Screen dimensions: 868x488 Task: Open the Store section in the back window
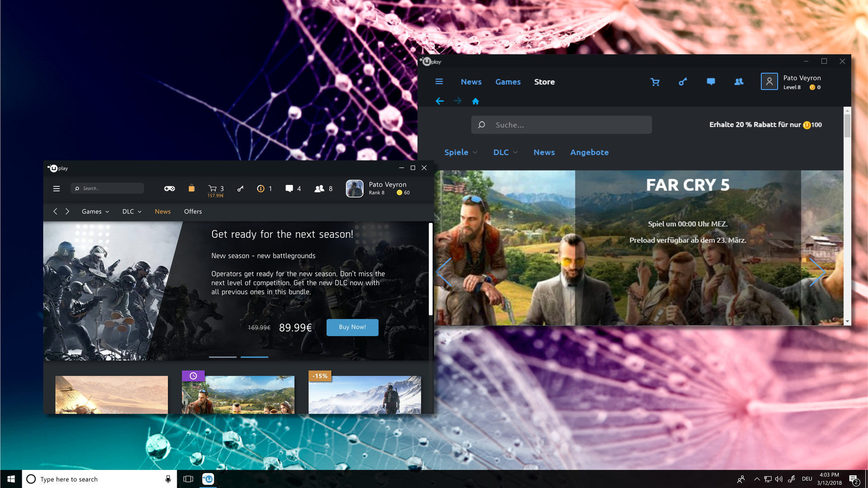tap(544, 82)
